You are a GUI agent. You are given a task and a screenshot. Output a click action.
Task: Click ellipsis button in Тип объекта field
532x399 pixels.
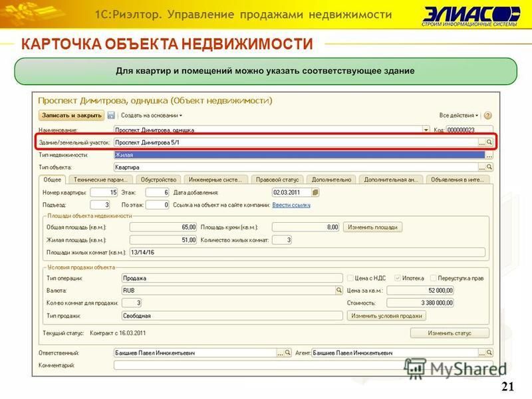coord(481,168)
